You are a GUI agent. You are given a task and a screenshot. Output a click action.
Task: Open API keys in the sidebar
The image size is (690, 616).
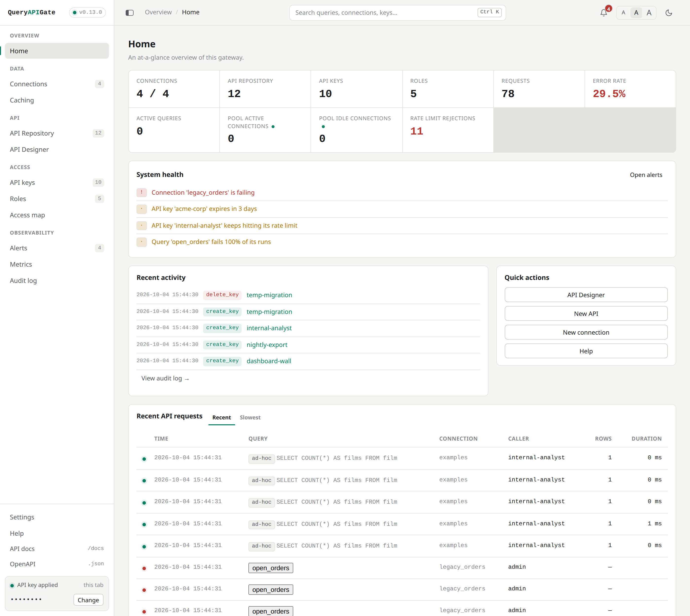57,182
